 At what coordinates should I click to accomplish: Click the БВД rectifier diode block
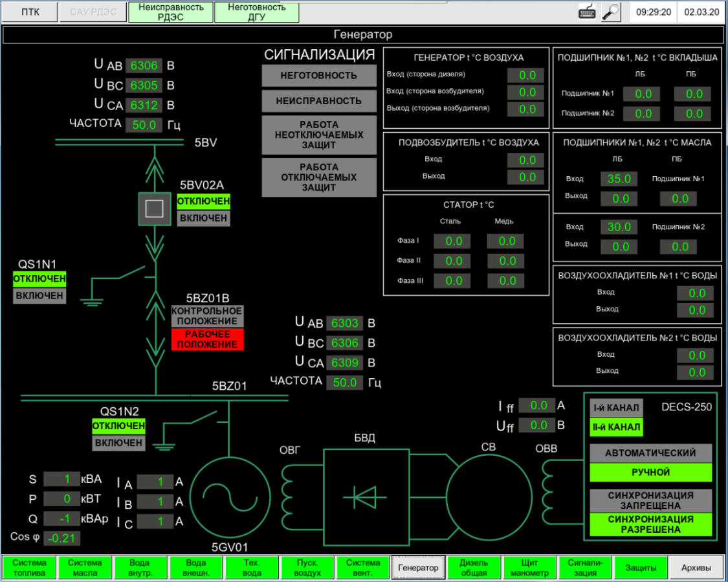point(366,497)
